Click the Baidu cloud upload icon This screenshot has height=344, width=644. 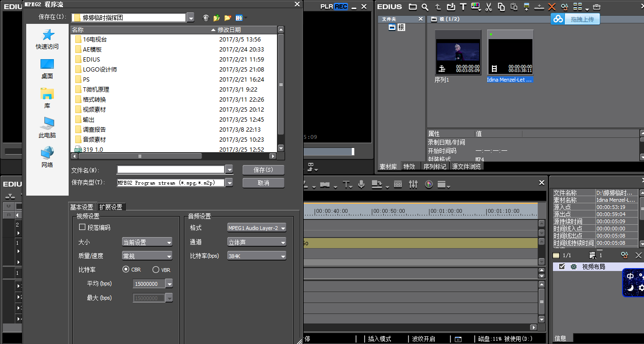click(x=558, y=19)
